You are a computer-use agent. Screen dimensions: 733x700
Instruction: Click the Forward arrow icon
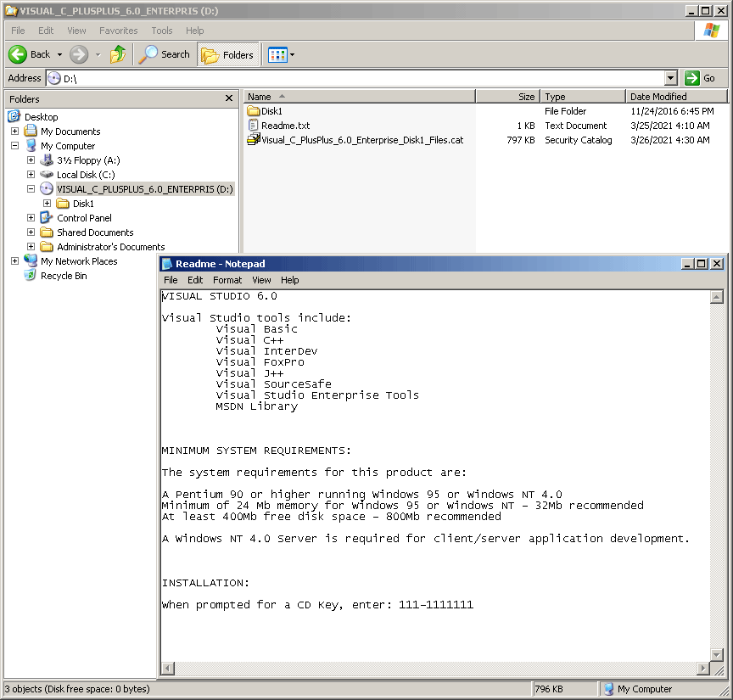point(79,54)
